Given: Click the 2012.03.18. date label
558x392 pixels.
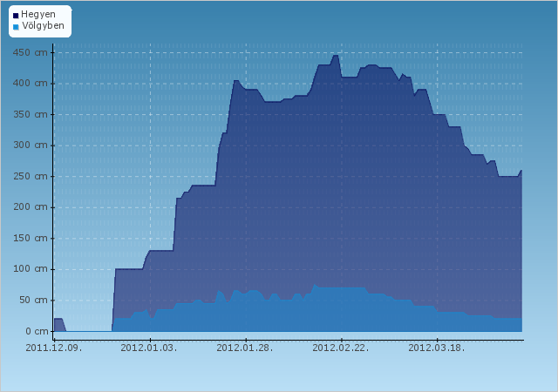Looking at the screenshot, I should pyautogui.click(x=436, y=348).
